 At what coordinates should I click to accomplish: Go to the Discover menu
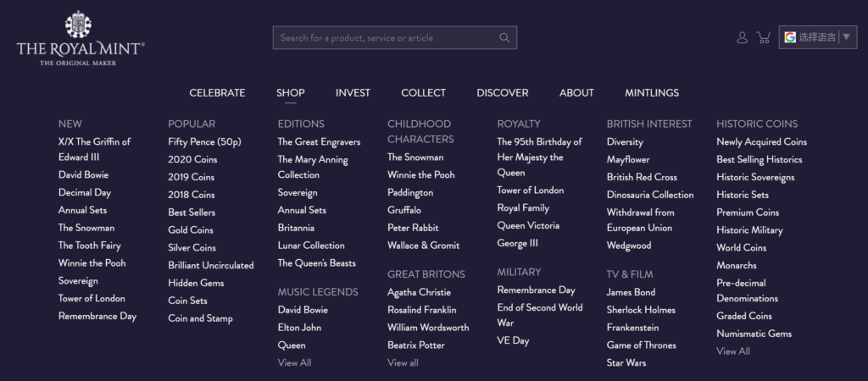pyautogui.click(x=502, y=93)
